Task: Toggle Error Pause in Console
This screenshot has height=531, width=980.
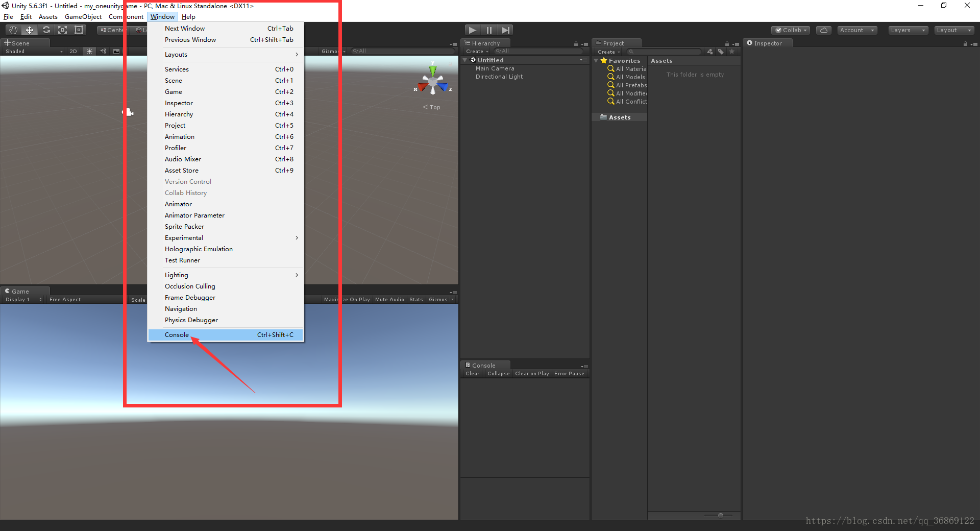Action: tap(569, 374)
